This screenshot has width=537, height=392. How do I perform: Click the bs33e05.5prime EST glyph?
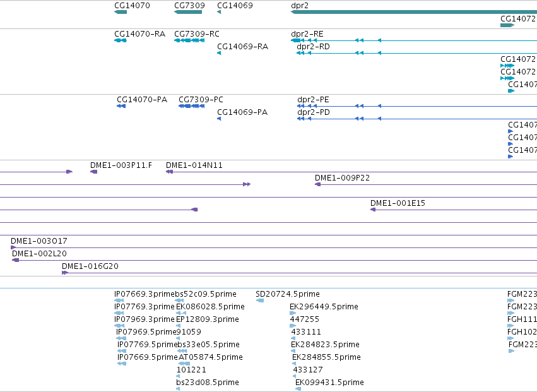pyautogui.click(x=182, y=351)
